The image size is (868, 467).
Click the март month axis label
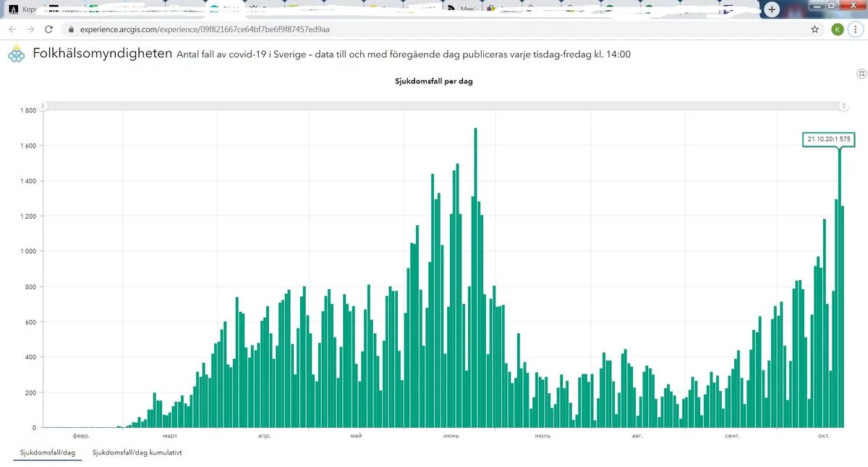point(170,436)
